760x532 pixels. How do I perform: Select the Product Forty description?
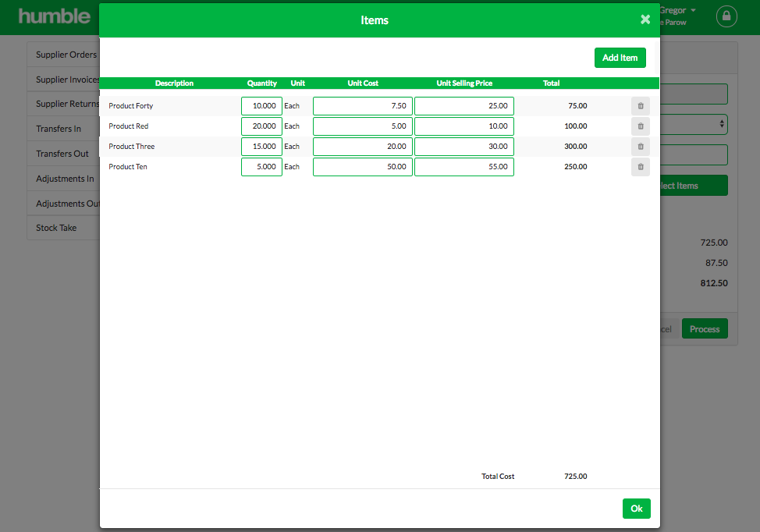[131, 105]
